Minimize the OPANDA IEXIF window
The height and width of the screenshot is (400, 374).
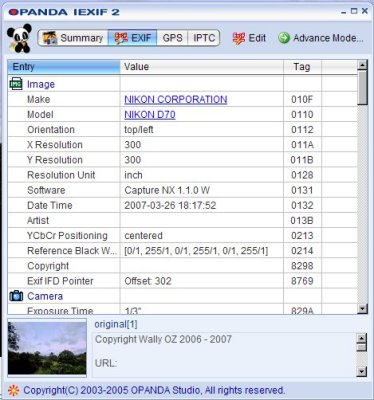pos(344,12)
